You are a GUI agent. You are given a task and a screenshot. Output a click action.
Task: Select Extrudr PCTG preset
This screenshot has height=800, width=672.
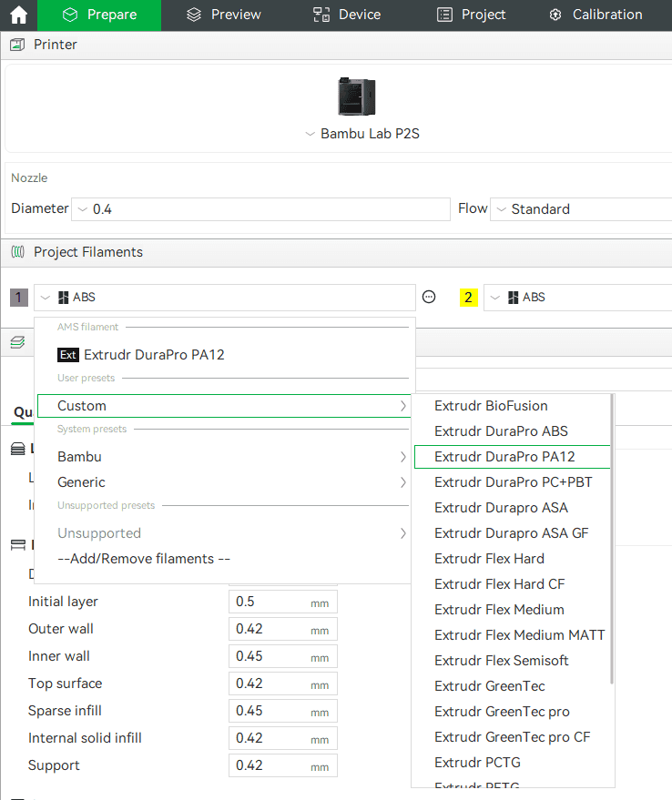point(512,763)
